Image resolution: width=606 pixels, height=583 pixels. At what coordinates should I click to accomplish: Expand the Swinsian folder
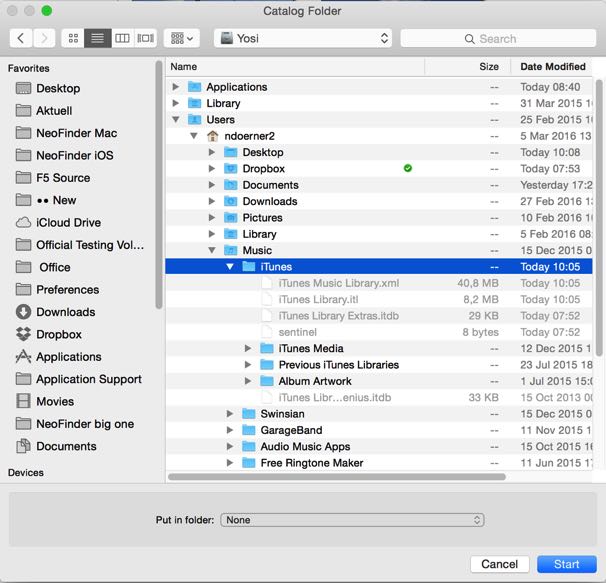tap(230, 414)
